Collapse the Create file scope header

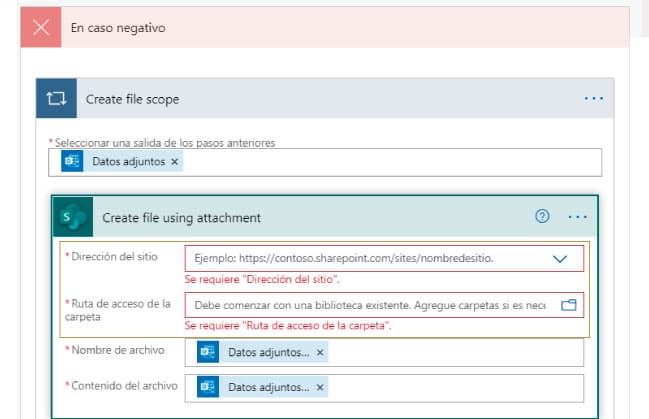[300, 99]
